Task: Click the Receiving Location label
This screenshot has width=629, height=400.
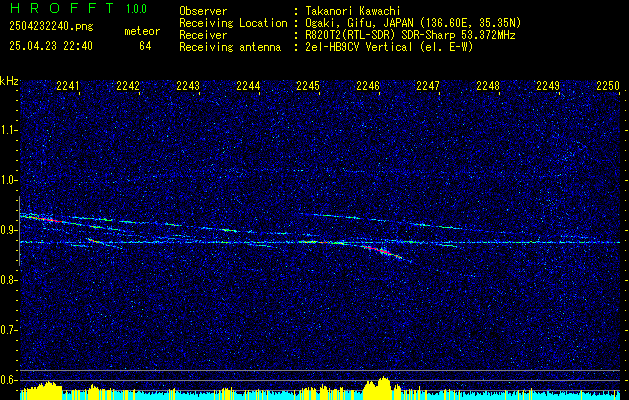Action: coord(233,23)
